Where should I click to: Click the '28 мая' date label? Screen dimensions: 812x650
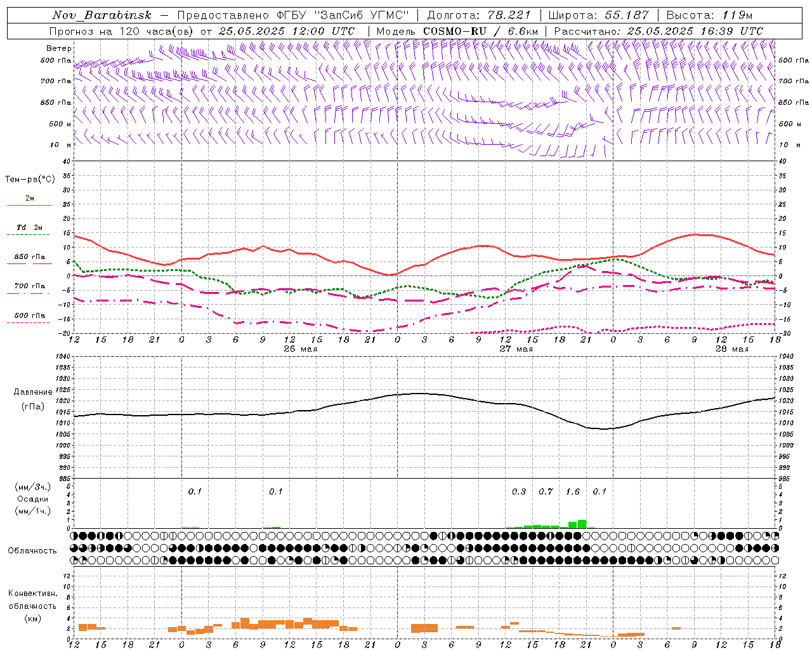pyautogui.click(x=731, y=349)
